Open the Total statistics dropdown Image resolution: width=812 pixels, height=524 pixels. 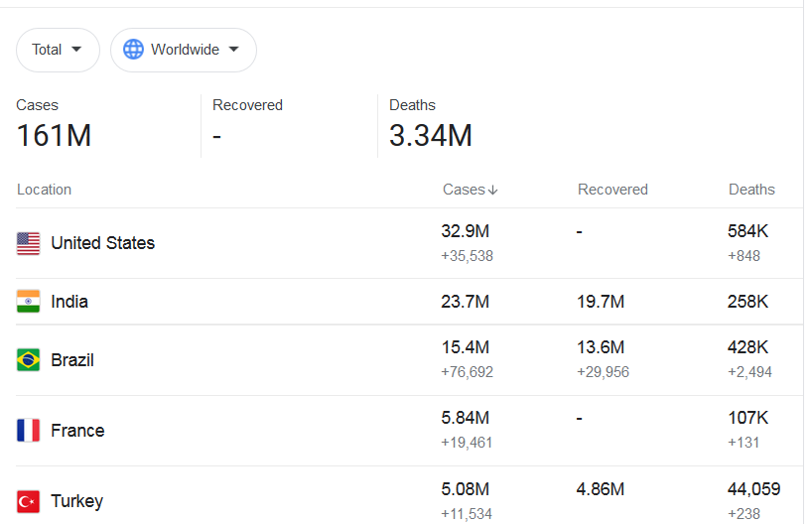click(x=58, y=50)
